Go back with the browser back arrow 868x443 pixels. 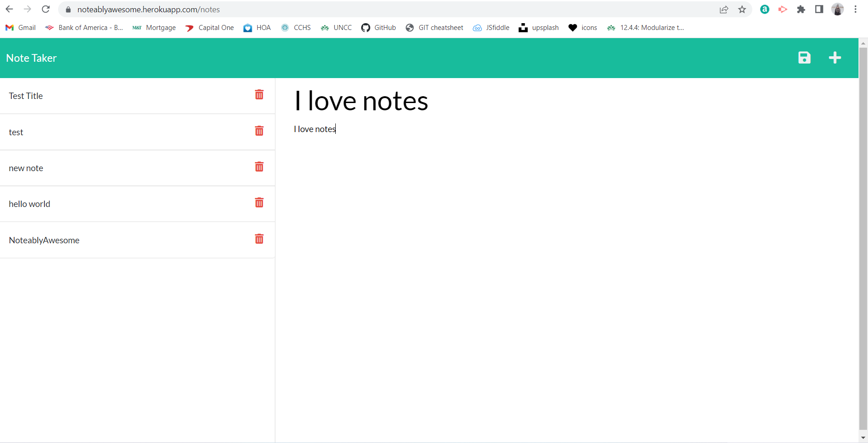coord(10,9)
